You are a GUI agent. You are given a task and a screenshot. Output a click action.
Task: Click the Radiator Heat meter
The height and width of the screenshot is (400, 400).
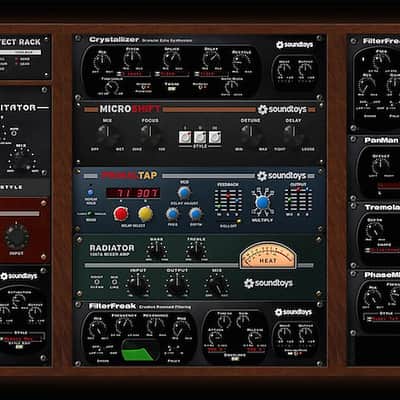tap(268, 256)
